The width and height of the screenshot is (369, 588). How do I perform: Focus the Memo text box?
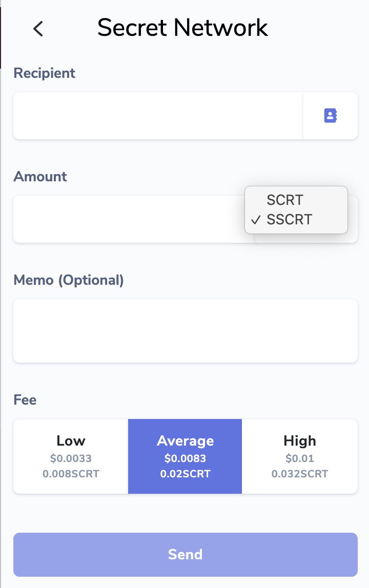pos(185,331)
